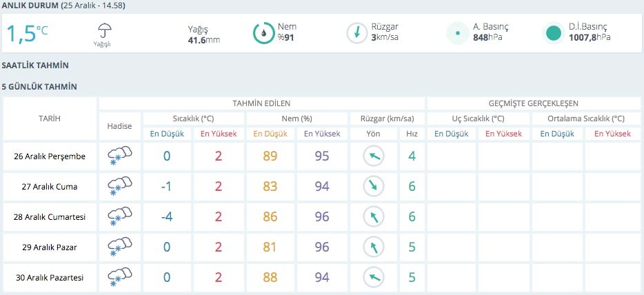Click wind direction icon for 30 Aralık Pazartesi
Screen dimensions: 644x295
[x=373, y=277]
